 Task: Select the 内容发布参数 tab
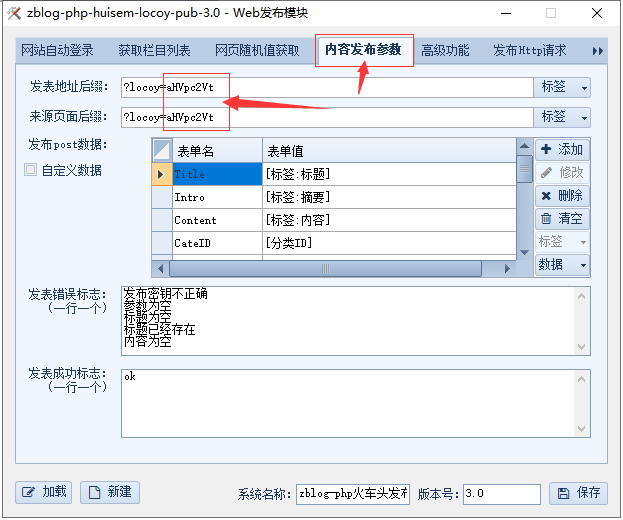[363, 50]
